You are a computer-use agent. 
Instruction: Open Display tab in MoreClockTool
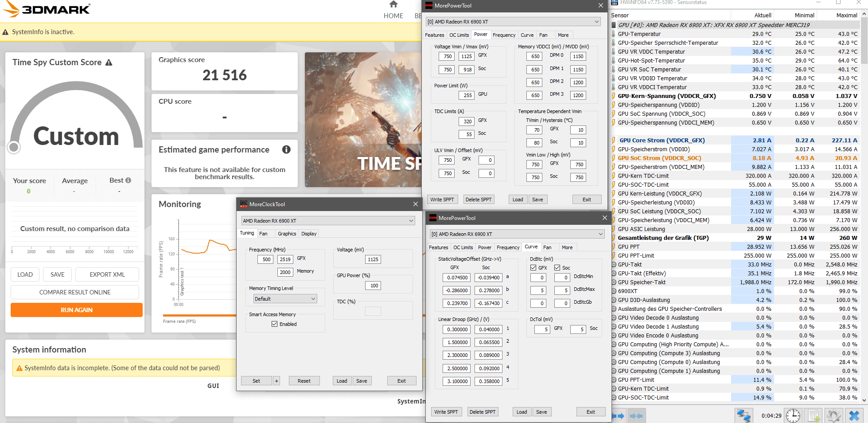pyautogui.click(x=309, y=234)
